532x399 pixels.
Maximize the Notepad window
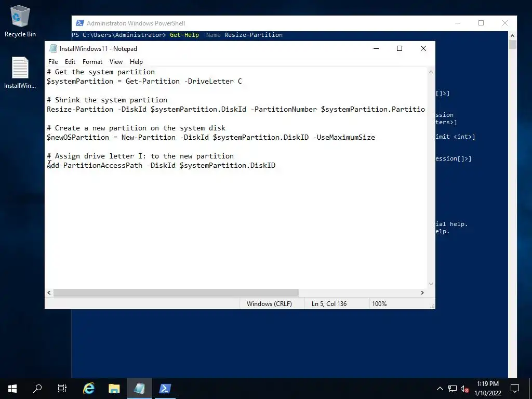[400, 48]
